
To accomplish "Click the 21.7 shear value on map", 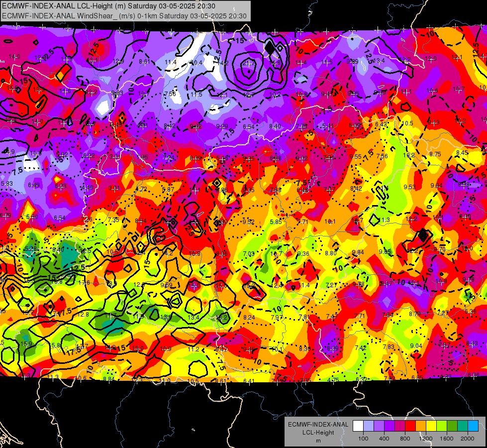I will click(248, 63).
